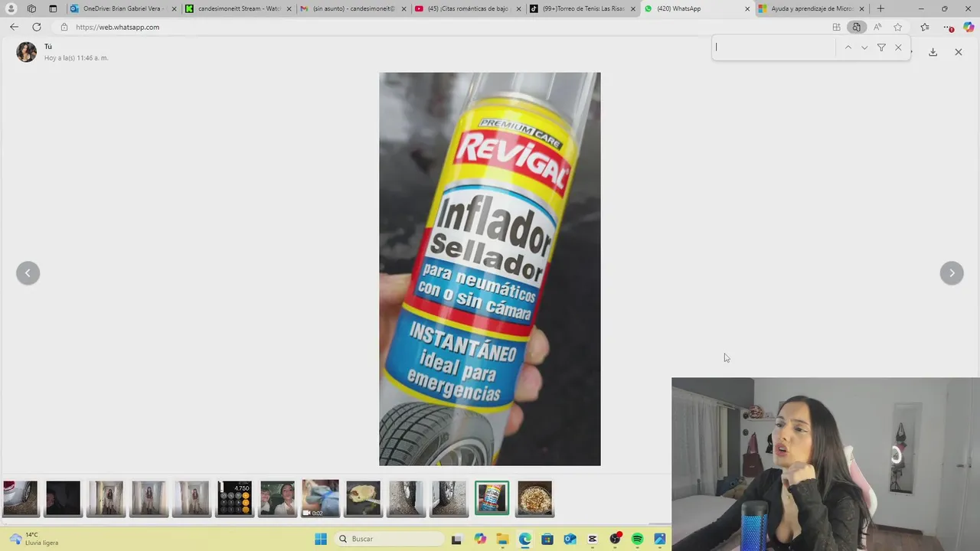This screenshot has width=980, height=551.
Task: Refresh the WhatsApp page
Action: click(x=36, y=27)
